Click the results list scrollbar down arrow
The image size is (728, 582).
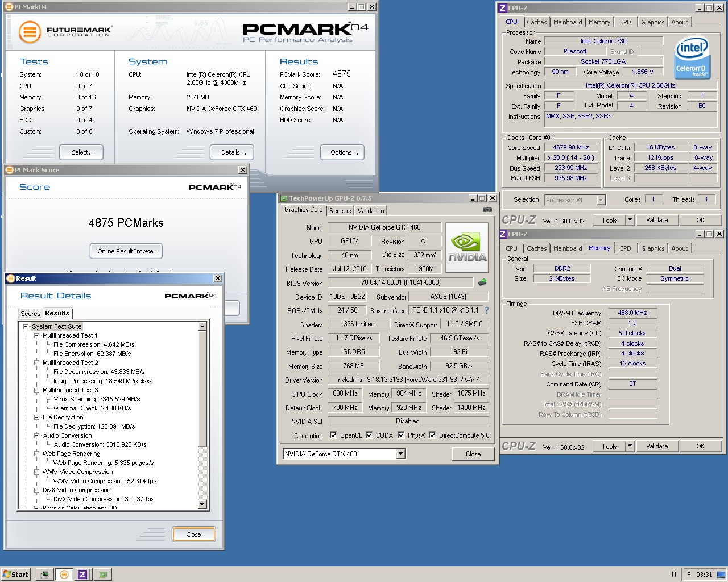[x=202, y=504]
